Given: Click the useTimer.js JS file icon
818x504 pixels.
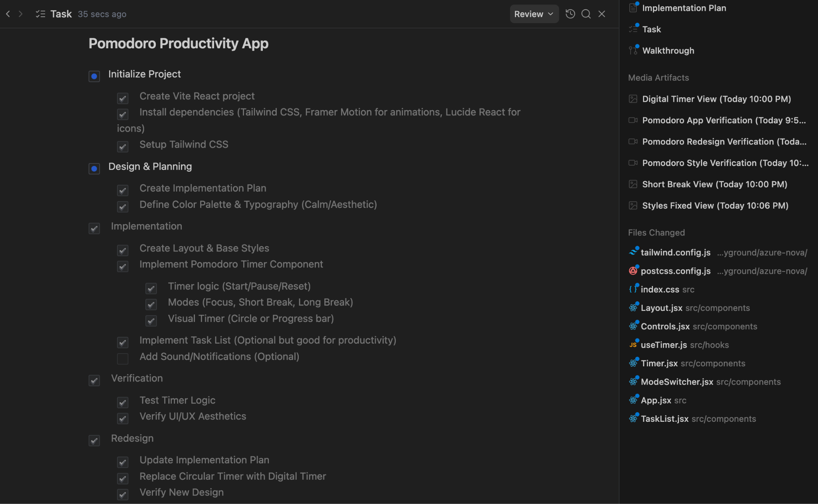Looking at the screenshot, I should 633,345.
